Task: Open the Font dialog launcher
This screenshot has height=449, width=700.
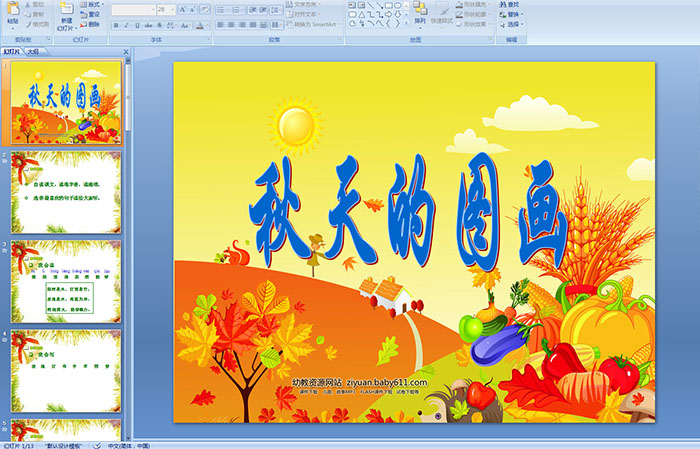Action: click(x=208, y=39)
